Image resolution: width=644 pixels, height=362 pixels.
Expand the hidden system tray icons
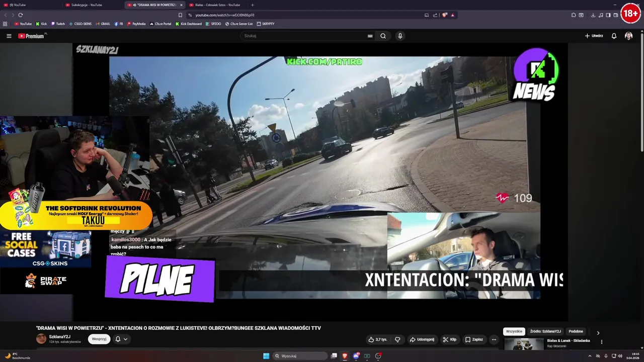pyautogui.click(x=590, y=356)
